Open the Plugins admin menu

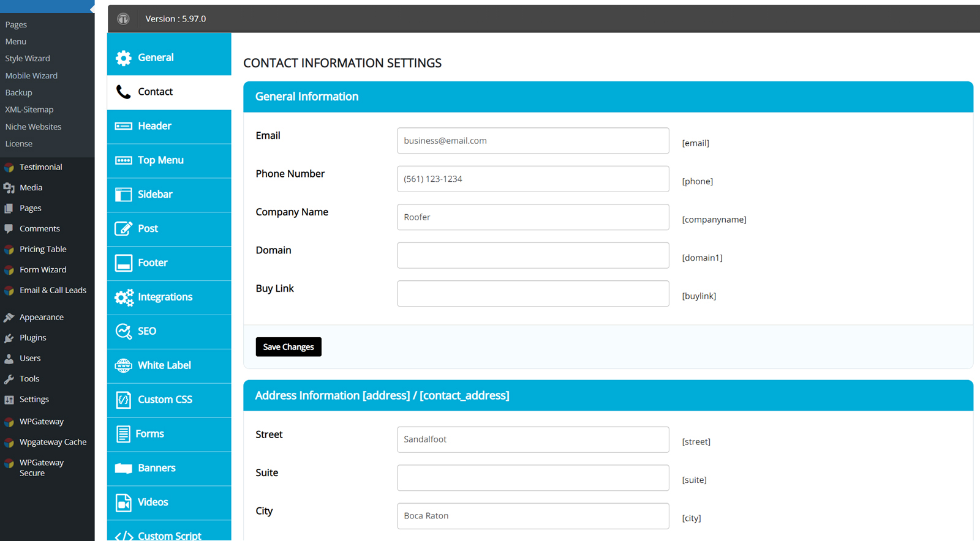click(32, 338)
